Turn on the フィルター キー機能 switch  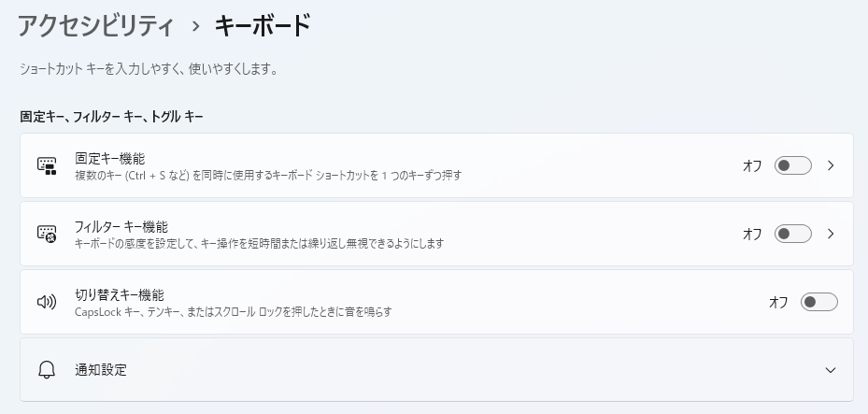tap(792, 234)
